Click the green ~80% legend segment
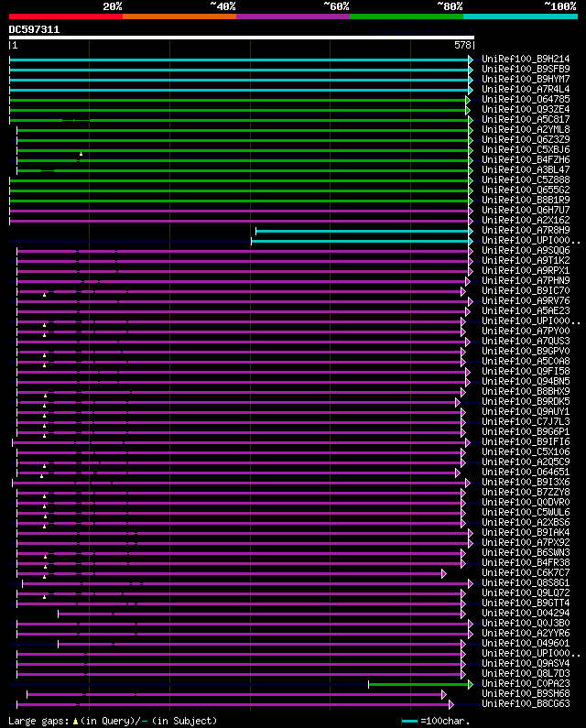The height and width of the screenshot is (728, 586). pyautogui.click(x=407, y=16)
